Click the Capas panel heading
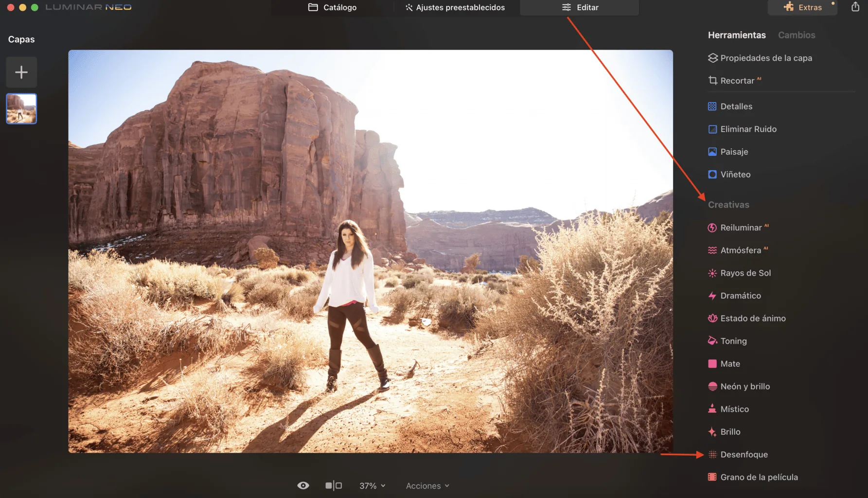 21,39
